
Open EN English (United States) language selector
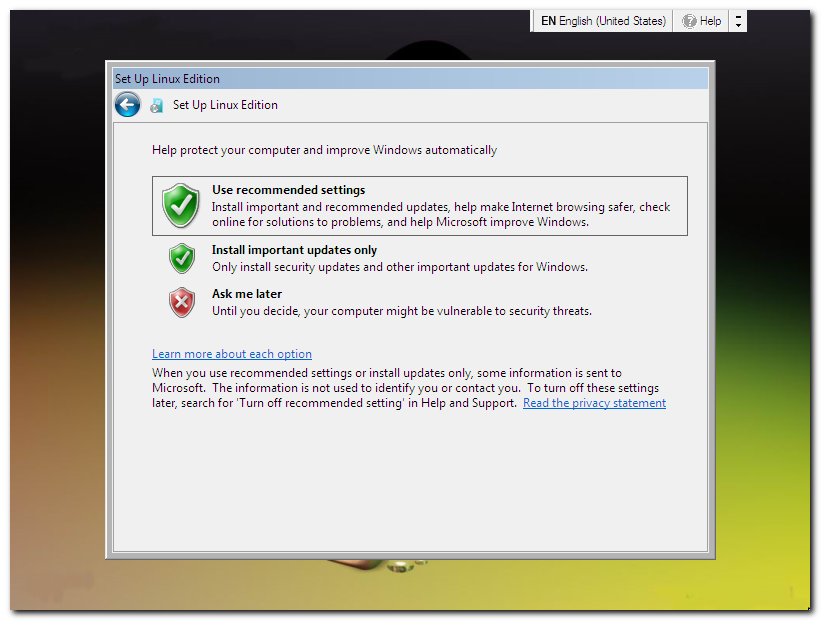tap(603, 21)
